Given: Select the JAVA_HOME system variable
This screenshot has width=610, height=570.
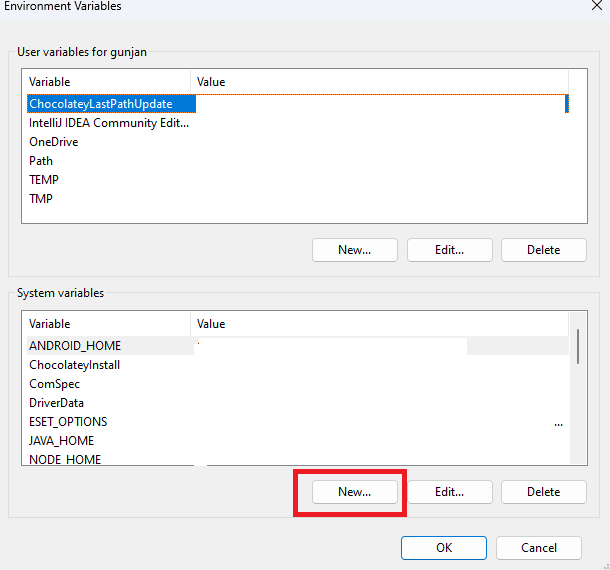Looking at the screenshot, I should (x=298, y=441).
